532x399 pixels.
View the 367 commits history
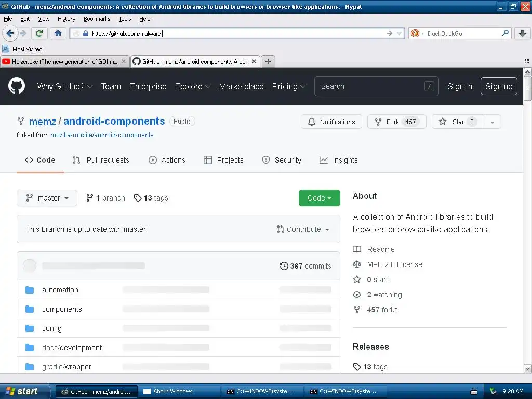click(x=305, y=266)
